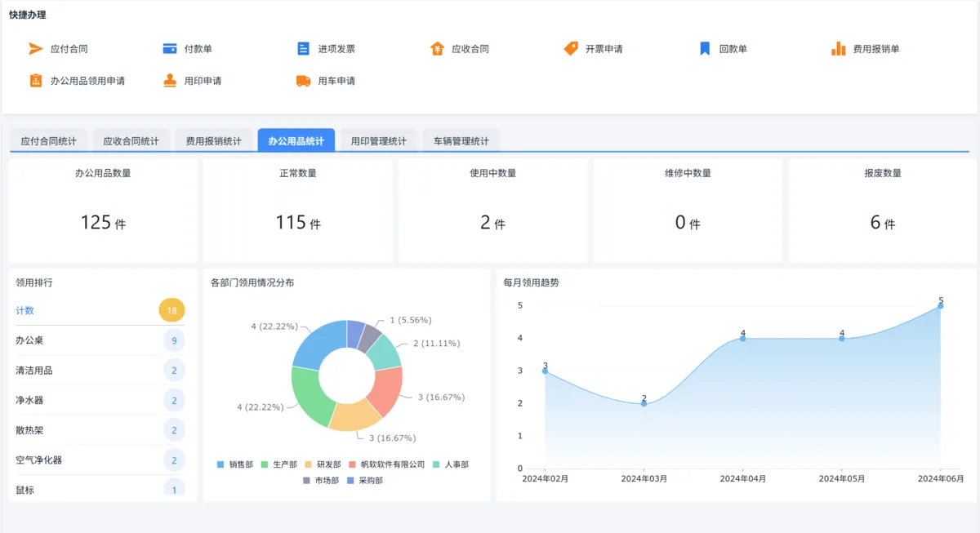Click the 报废数量 6 件 card

coord(883,211)
